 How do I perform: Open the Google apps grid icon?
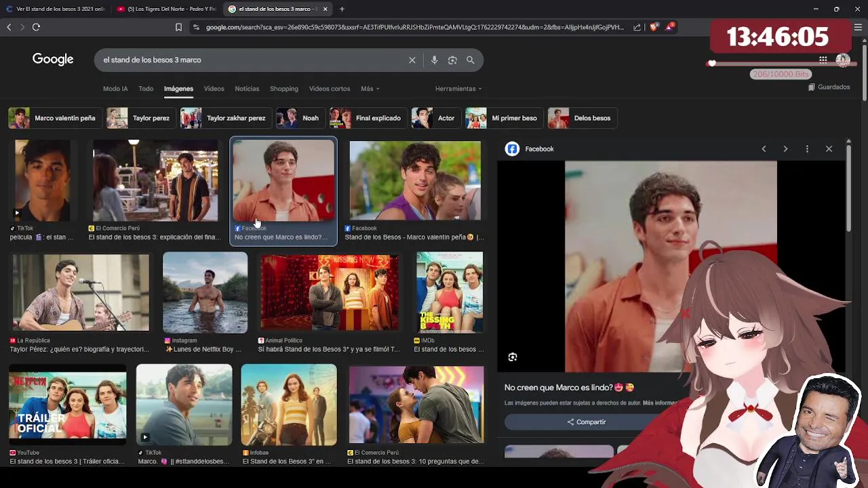coord(823,60)
